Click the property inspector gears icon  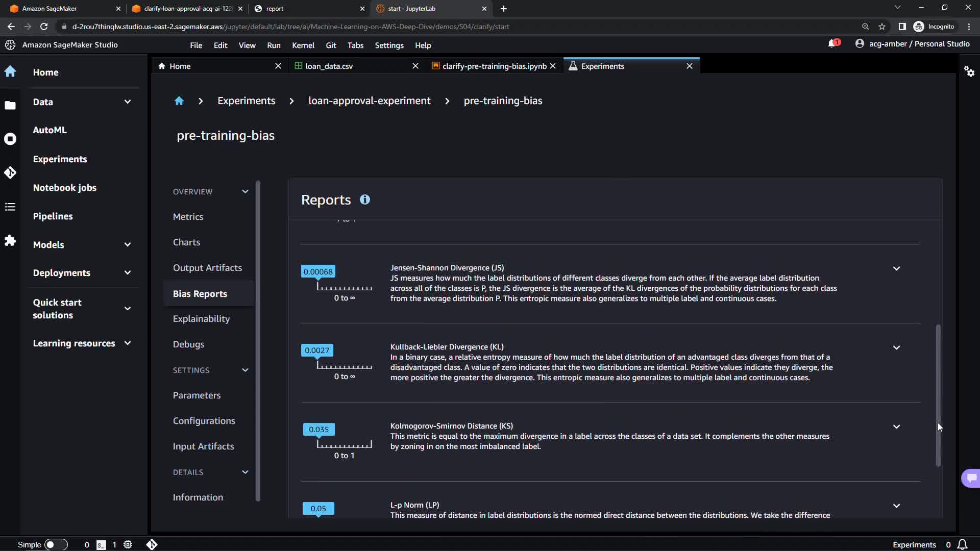click(x=969, y=71)
